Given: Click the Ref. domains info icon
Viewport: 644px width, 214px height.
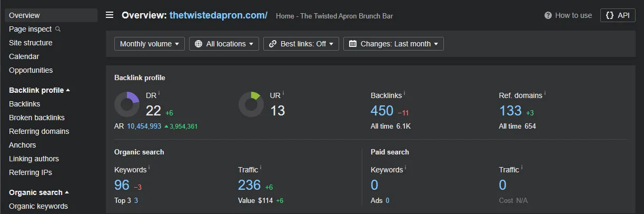Looking at the screenshot, I should 545,93.
